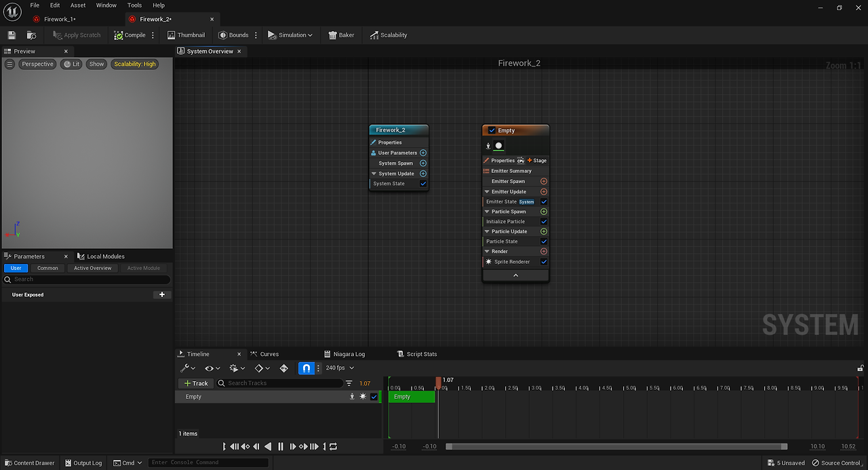Open the Baker tool
Screen dimensions: 868x470
[x=342, y=35]
